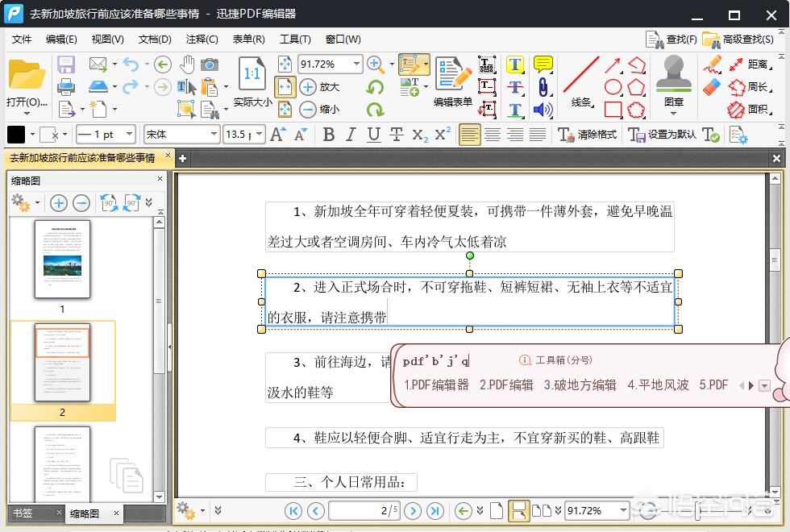
Task: Toggle underline formatting
Action: point(372,134)
